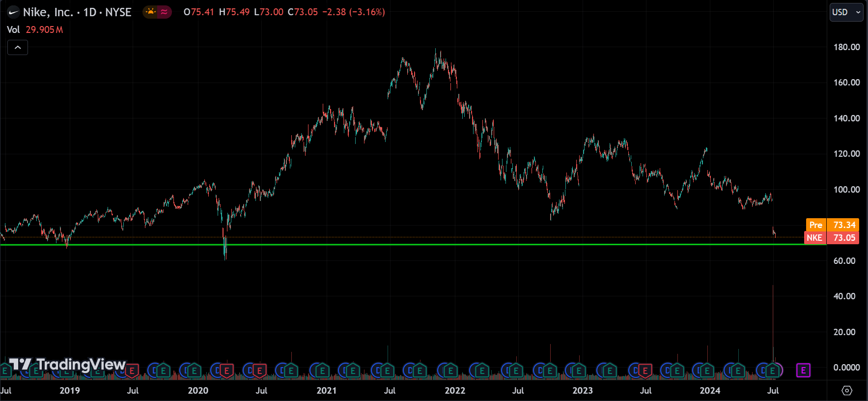Click the 60.00 price axis label
The height and width of the screenshot is (401, 868).
pyautogui.click(x=844, y=261)
